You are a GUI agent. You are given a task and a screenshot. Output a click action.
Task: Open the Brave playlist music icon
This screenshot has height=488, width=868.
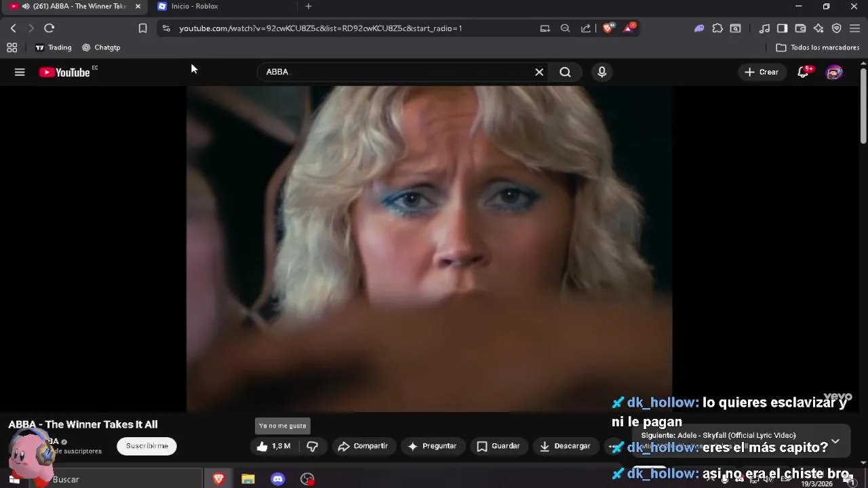764,28
